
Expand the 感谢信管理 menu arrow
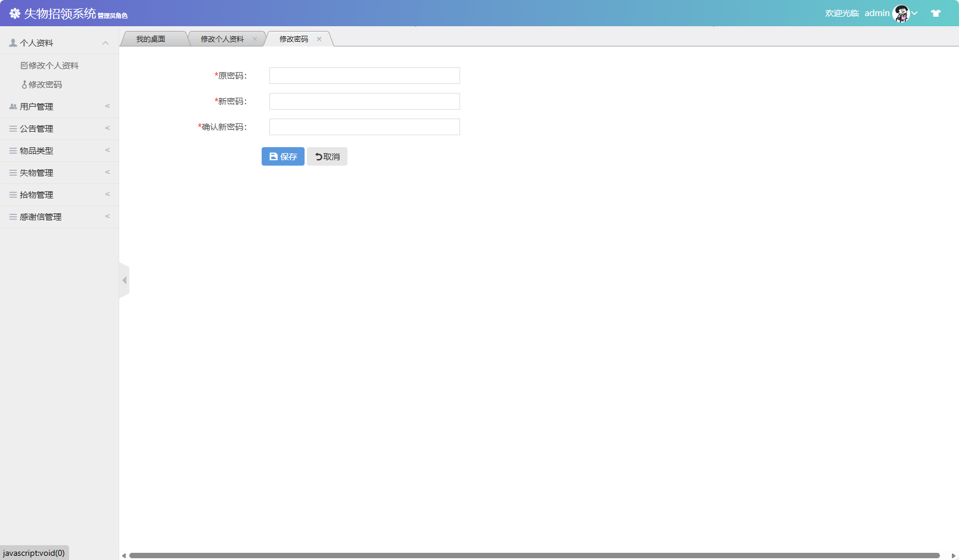click(107, 216)
